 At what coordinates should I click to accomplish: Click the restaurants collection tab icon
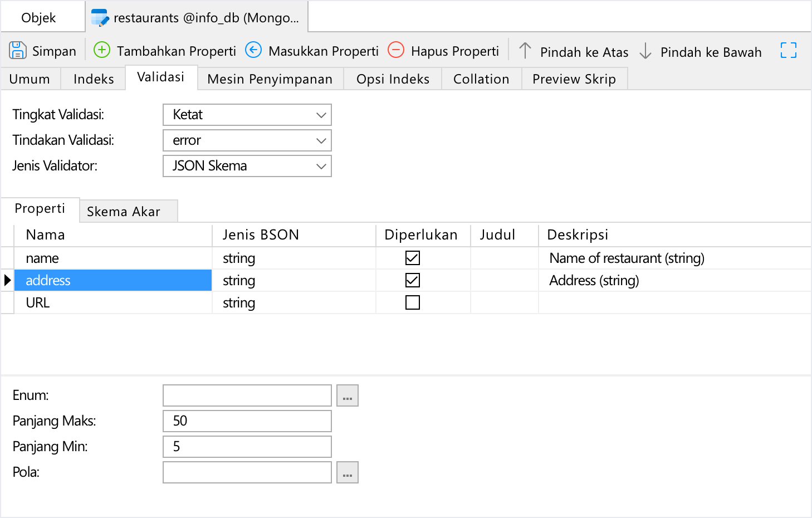click(100, 18)
